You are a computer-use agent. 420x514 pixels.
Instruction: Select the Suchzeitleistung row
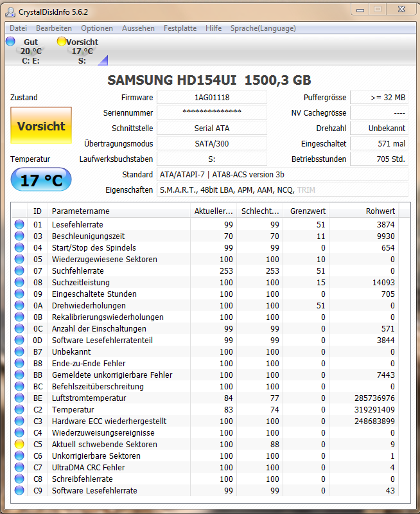coord(206,282)
